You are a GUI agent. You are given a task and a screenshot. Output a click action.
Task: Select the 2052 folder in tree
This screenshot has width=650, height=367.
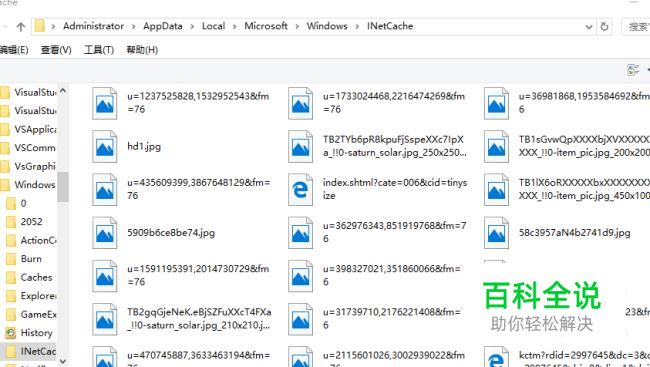(x=24, y=222)
